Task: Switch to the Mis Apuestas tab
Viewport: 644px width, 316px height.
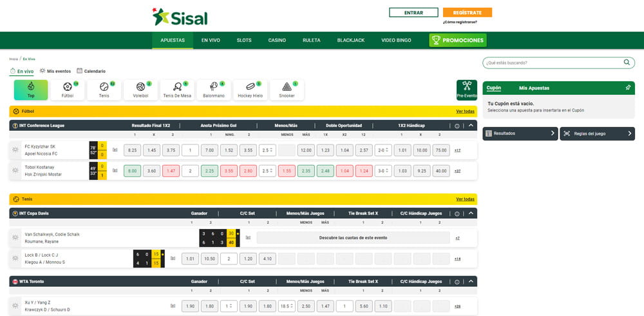Action: [x=534, y=88]
